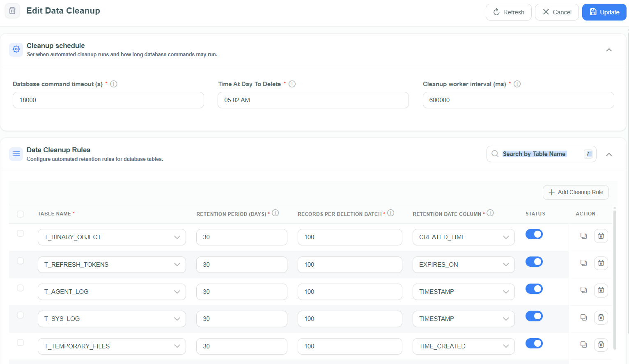Open the T_BINARY_OBJECT table name dropdown

112,237
